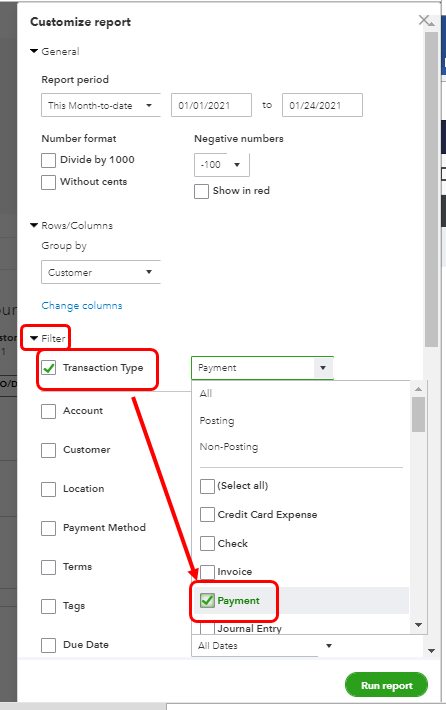The width and height of the screenshot is (446, 710).
Task: Open the Transaction Type dropdown arrow
Action: click(323, 368)
